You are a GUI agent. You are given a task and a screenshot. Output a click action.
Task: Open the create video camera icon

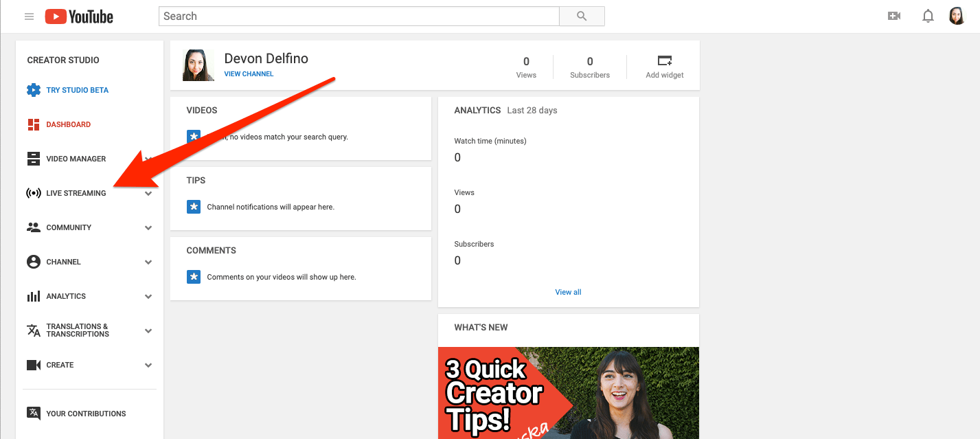893,16
